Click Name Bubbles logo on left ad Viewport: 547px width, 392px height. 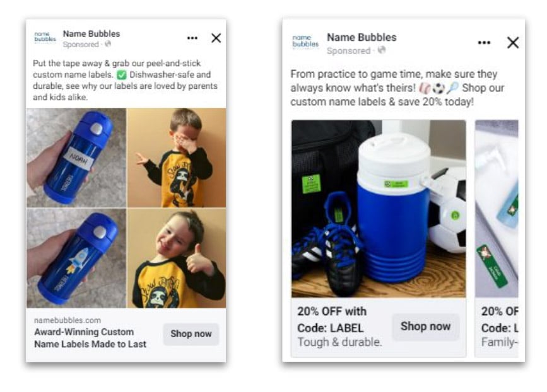45,38
